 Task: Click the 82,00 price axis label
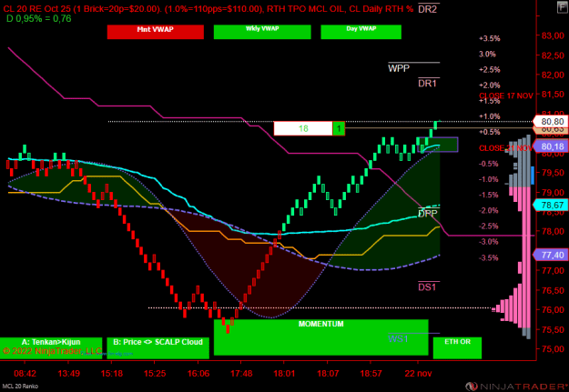[x=553, y=75]
